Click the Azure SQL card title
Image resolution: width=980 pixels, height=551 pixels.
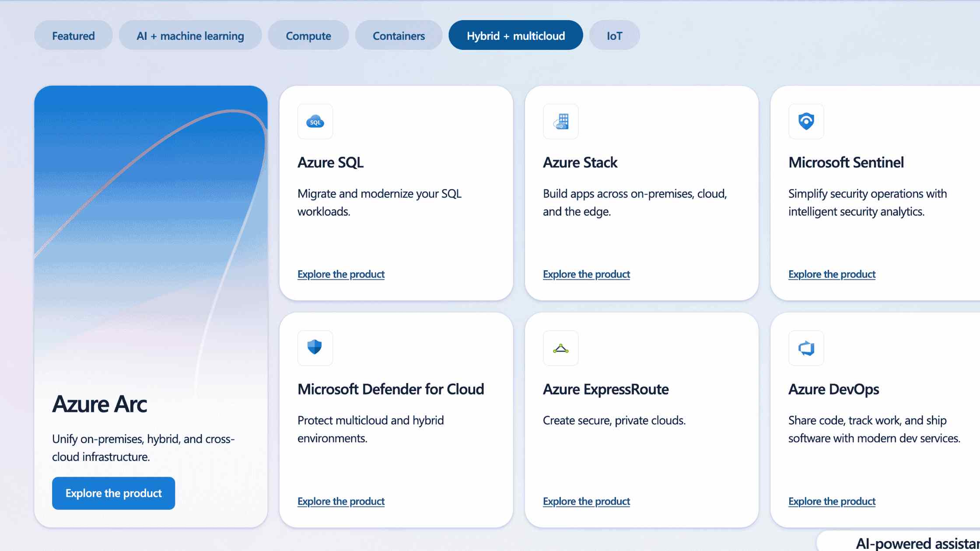pyautogui.click(x=330, y=163)
